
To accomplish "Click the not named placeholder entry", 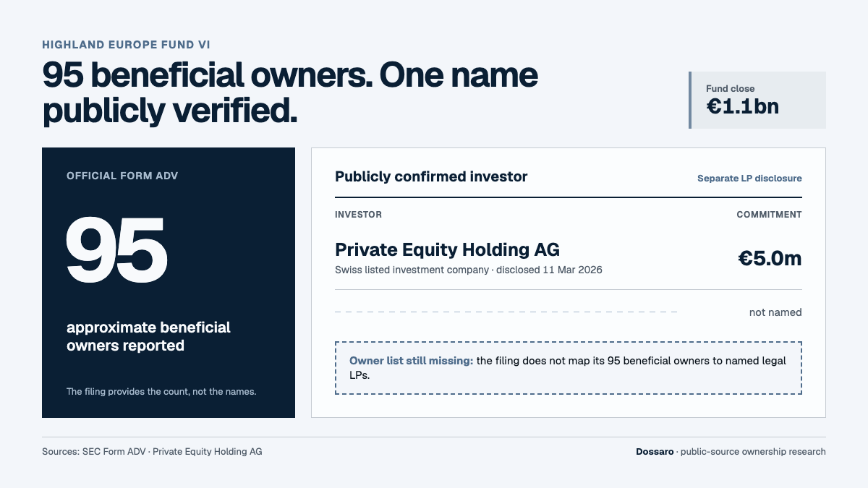I will click(775, 312).
